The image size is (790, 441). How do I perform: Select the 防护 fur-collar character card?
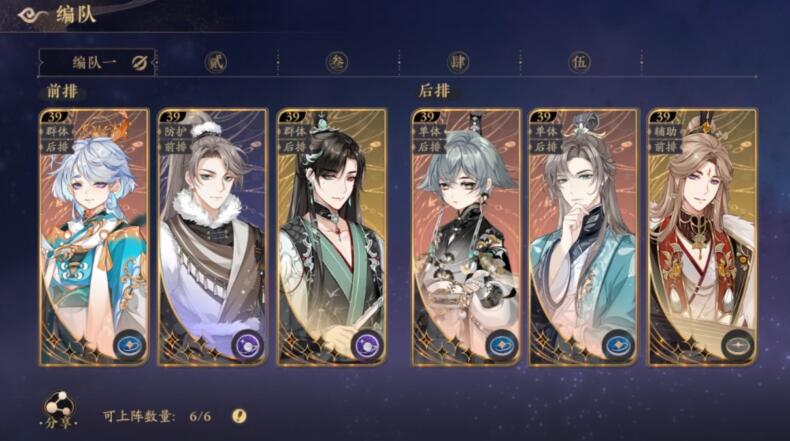[212, 237]
